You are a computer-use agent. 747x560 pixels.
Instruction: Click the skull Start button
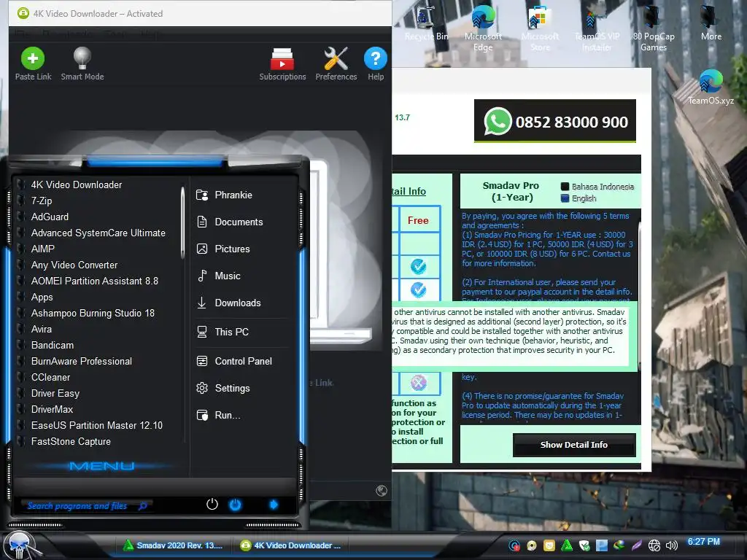tap(20, 545)
